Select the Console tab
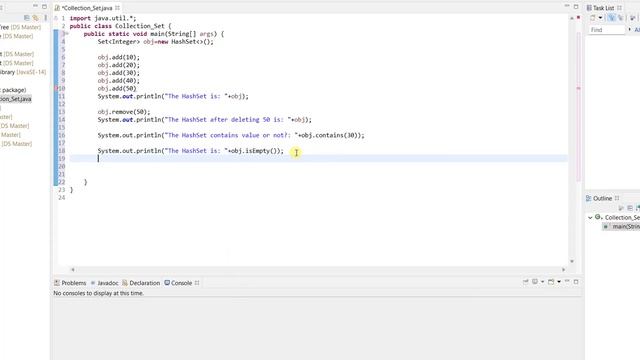This screenshot has width=640, height=360. click(x=178, y=283)
